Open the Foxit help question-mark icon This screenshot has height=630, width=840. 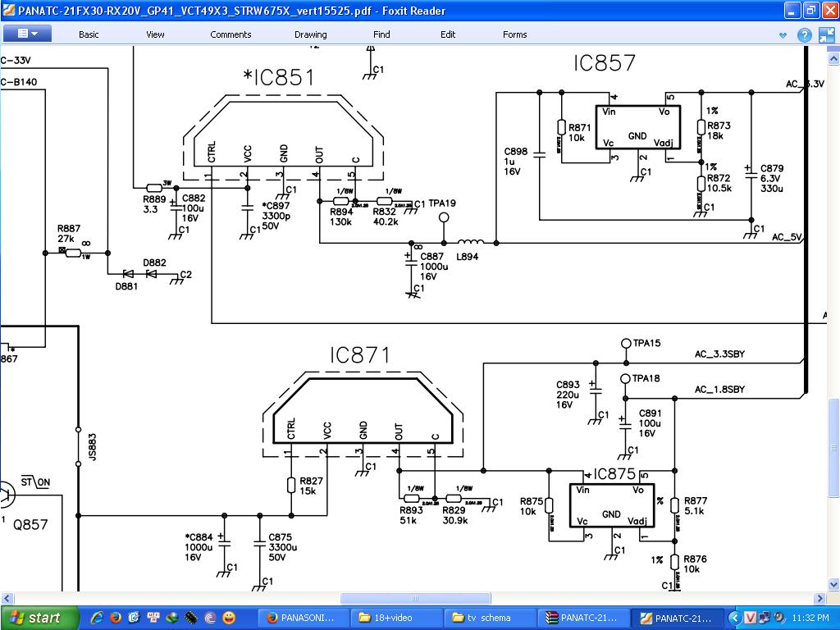click(804, 34)
